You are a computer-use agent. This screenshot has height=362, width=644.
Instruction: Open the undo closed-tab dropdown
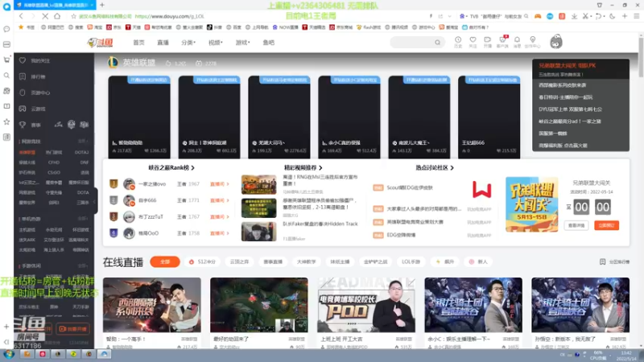point(599,16)
